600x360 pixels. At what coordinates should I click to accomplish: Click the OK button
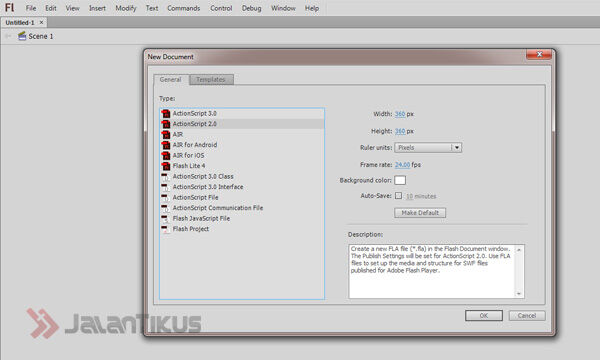click(484, 316)
